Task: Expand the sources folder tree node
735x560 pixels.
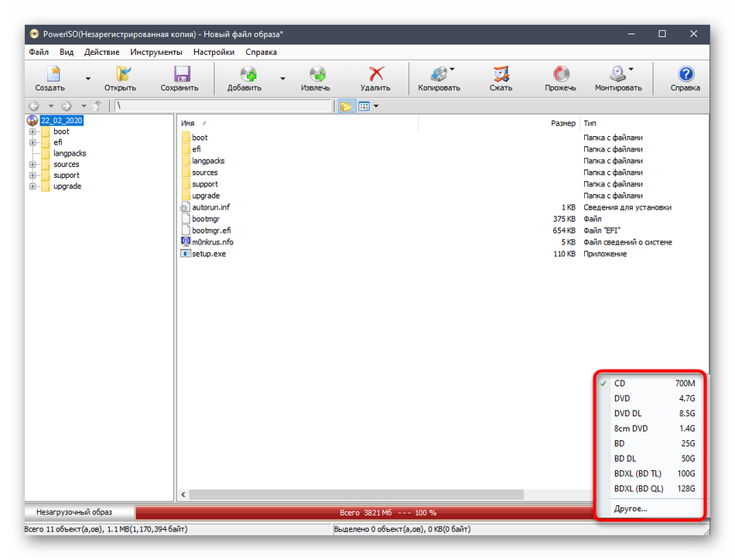Action: [33, 164]
